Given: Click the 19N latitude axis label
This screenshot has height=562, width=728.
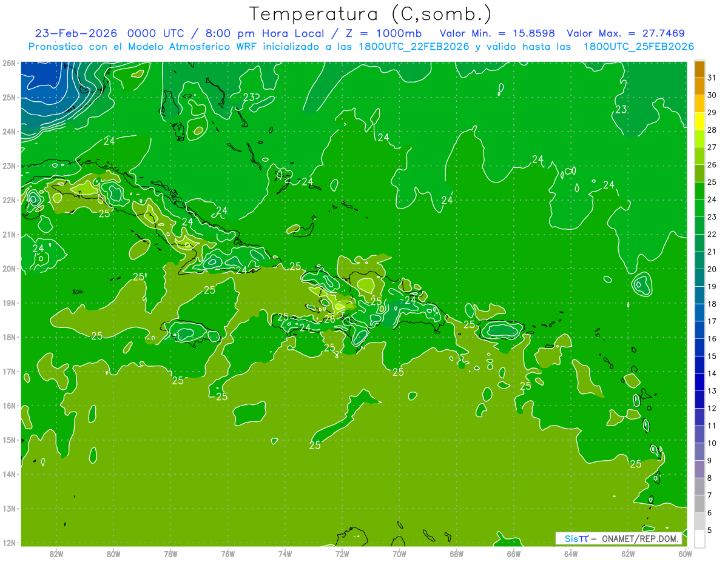Looking at the screenshot, I should pos(8,303).
